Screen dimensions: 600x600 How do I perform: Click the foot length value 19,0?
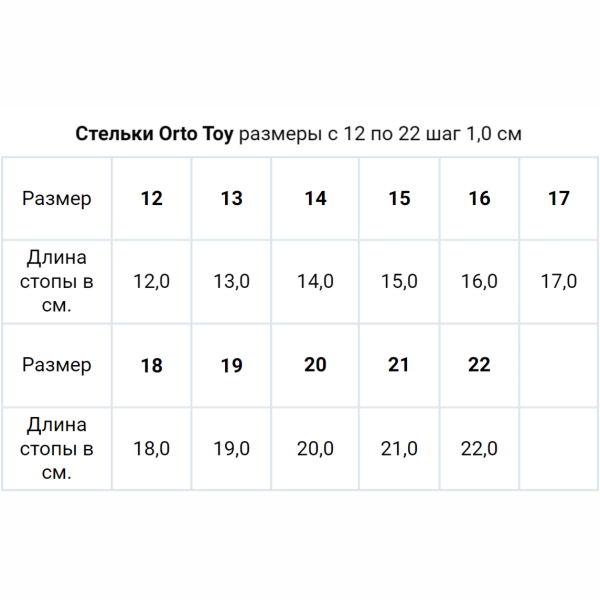coord(231,449)
